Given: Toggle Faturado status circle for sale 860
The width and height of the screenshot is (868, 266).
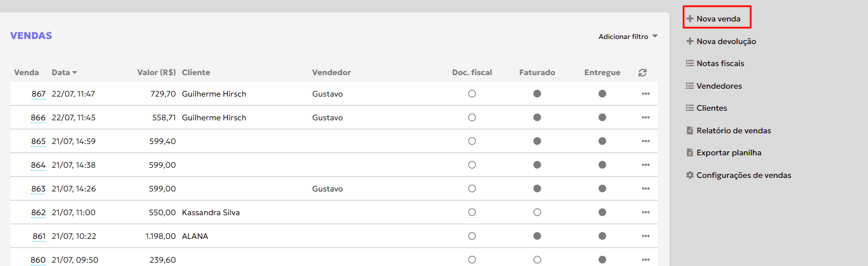Looking at the screenshot, I should coord(537,260).
